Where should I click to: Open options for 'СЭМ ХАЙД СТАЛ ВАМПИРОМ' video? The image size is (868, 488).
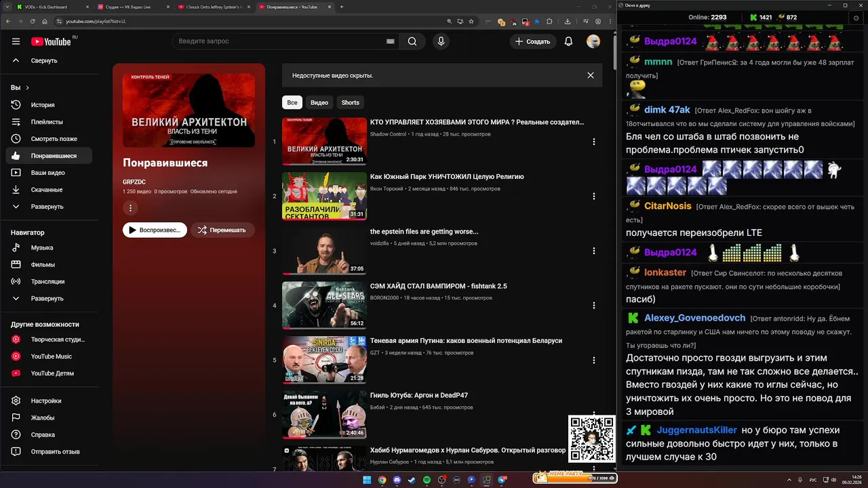pos(594,306)
